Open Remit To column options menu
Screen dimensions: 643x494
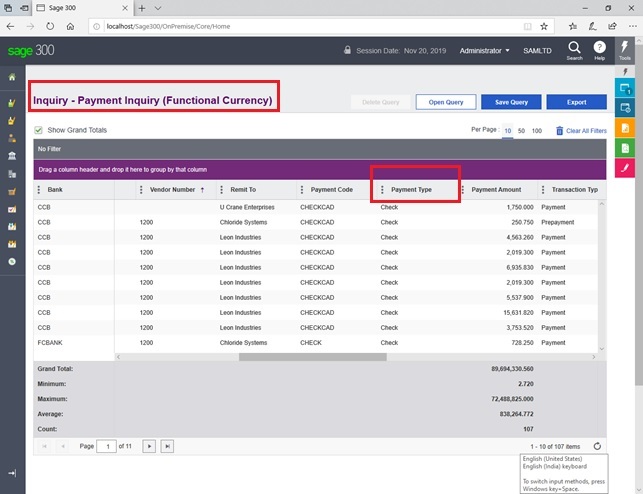[x=221, y=189]
